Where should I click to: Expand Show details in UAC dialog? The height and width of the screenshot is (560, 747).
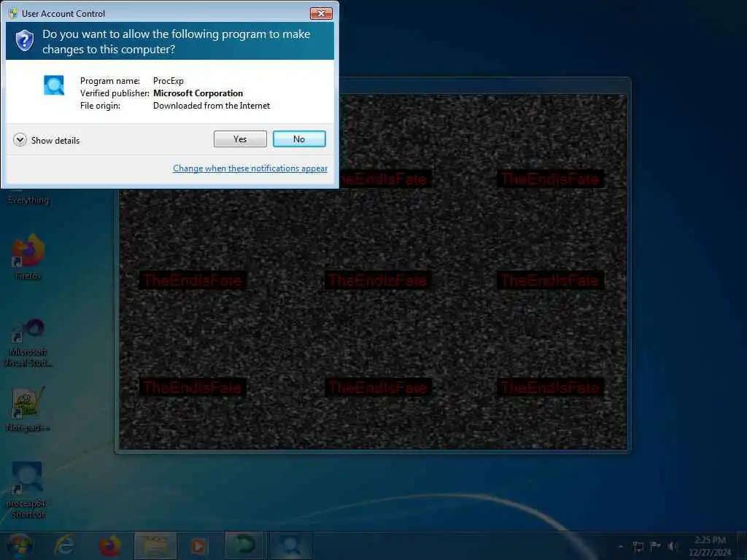point(47,140)
